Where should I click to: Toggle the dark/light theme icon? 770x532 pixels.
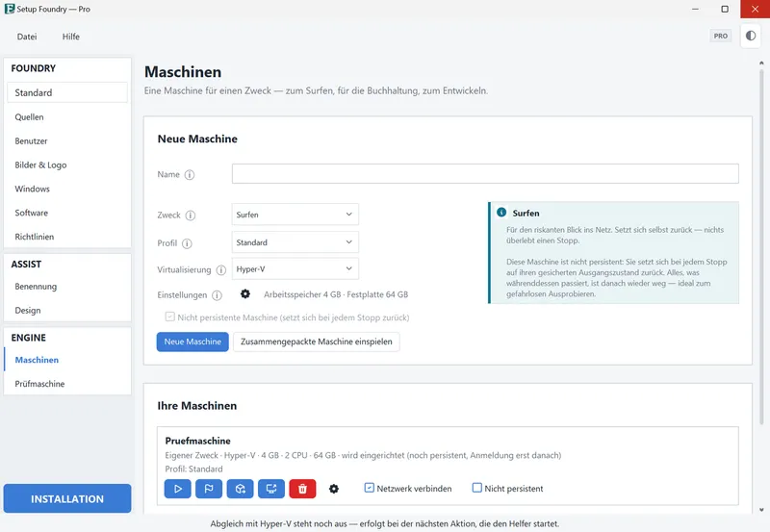pyautogui.click(x=751, y=36)
